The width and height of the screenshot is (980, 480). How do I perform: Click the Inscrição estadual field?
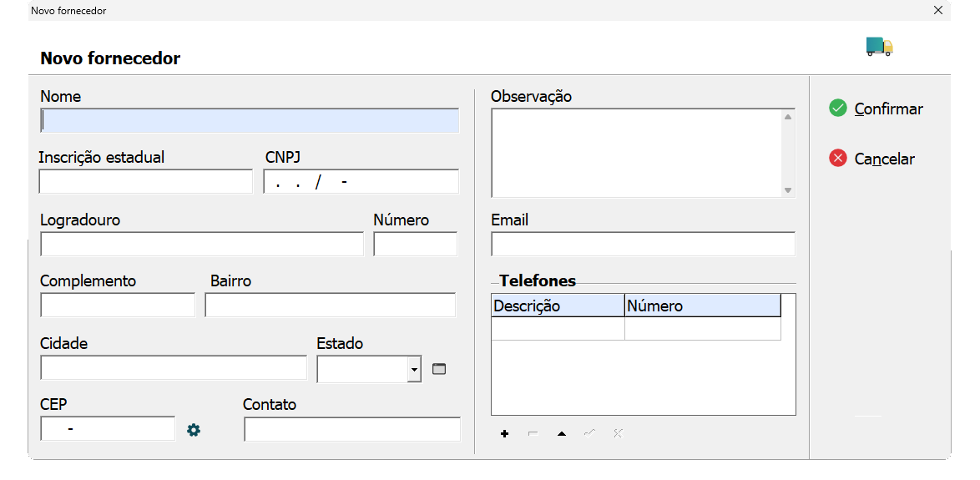pyautogui.click(x=145, y=182)
